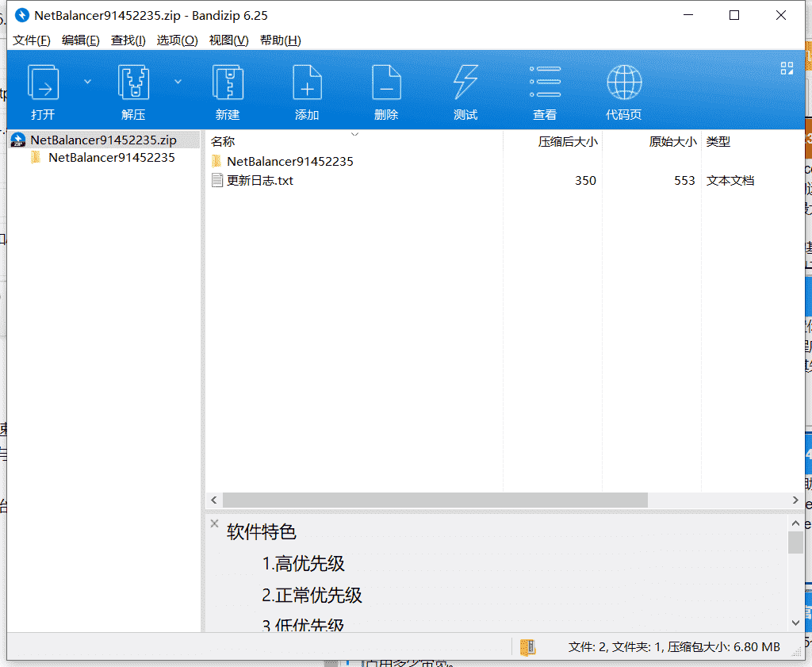Click the zip archive icon in the tree
812x667 pixels.
(x=18, y=140)
